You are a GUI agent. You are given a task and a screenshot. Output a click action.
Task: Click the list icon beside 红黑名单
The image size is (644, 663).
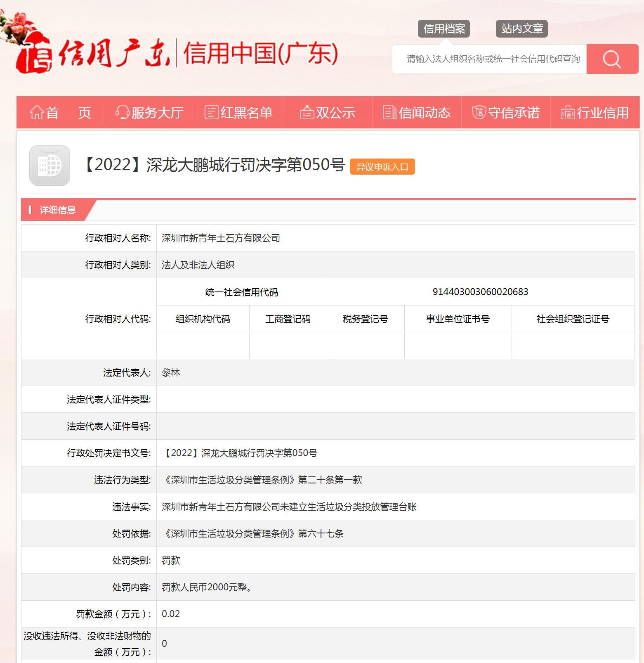point(212,112)
